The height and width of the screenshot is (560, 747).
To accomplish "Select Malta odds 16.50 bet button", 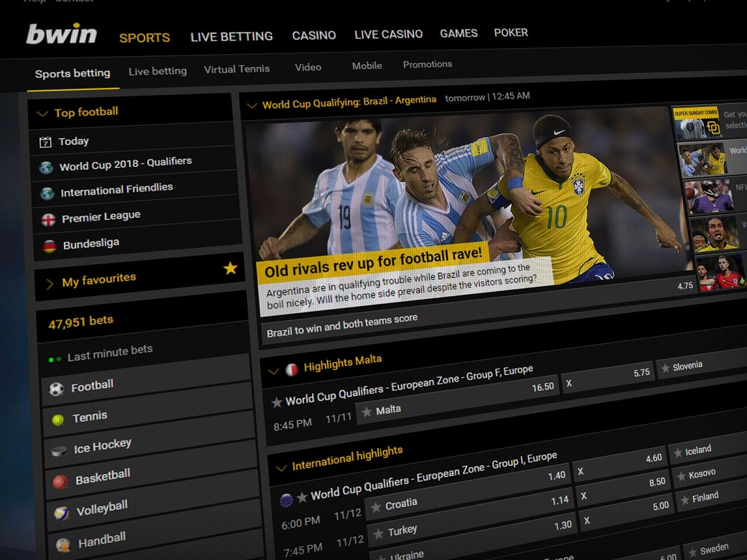I will tap(458, 398).
